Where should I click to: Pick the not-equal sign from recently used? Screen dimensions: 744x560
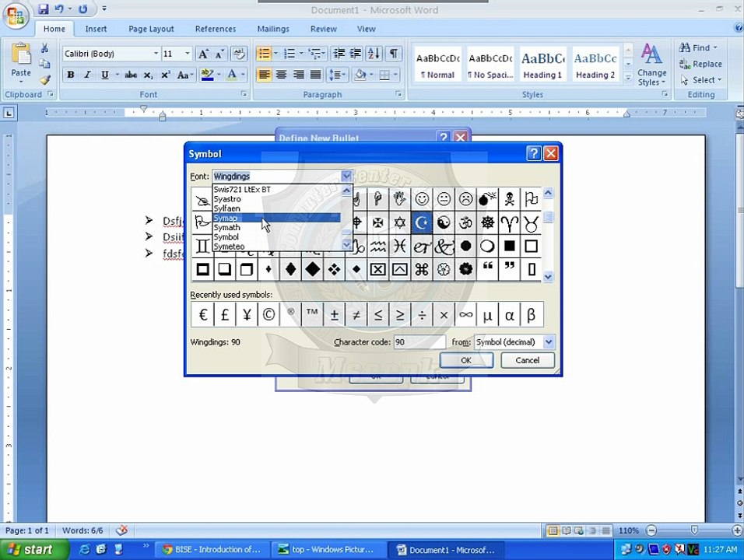[356, 314]
